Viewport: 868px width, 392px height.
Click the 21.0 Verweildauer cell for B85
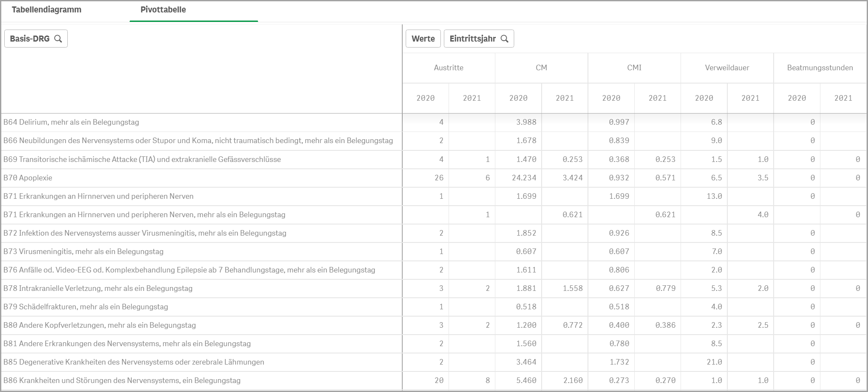[x=714, y=362]
